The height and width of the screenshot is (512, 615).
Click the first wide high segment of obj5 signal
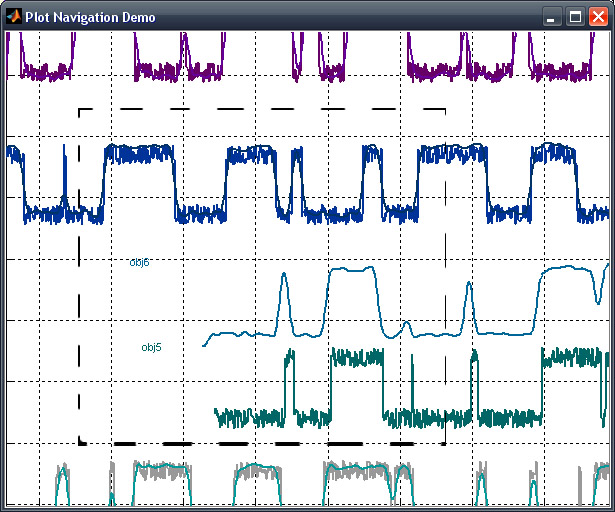coord(357,357)
